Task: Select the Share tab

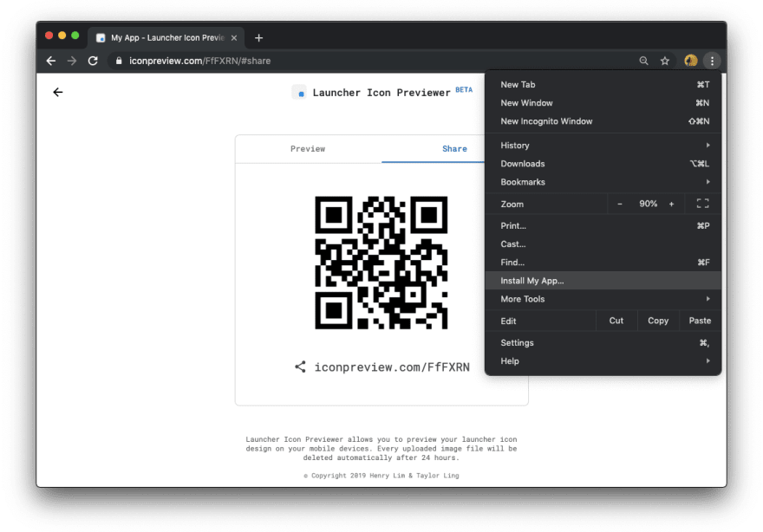Action: [x=454, y=149]
